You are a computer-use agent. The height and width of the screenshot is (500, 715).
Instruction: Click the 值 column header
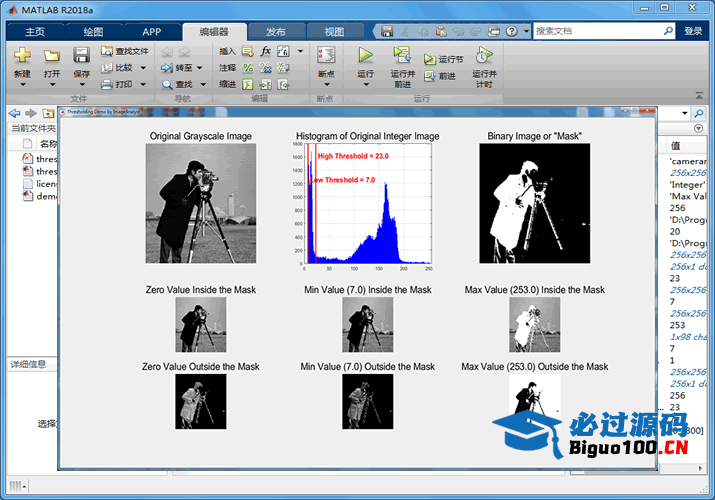point(675,146)
